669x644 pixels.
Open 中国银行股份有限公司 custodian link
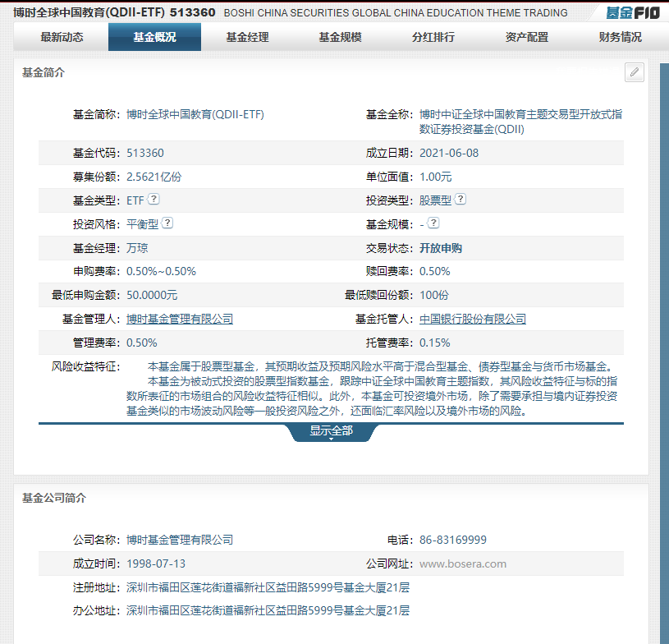(473, 319)
